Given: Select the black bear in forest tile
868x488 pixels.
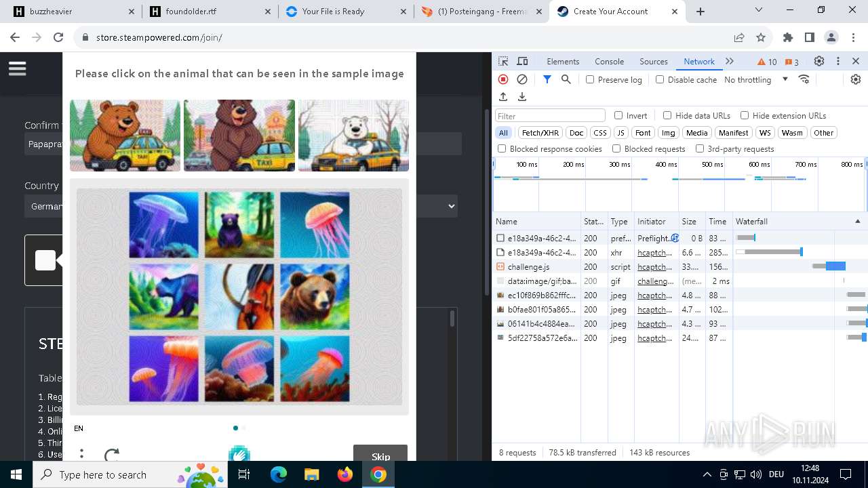Looking at the screenshot, I should click(x=239, y=224).
